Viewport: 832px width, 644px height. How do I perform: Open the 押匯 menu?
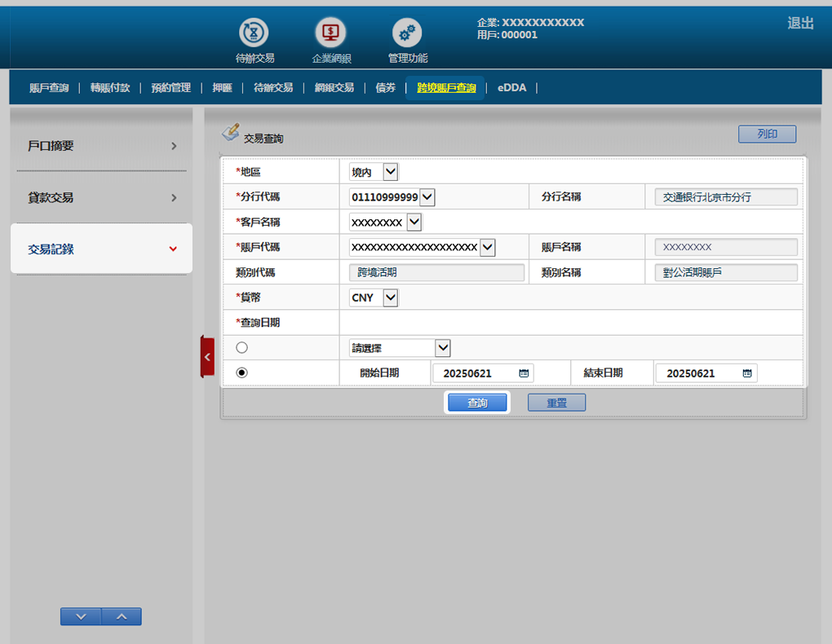[222, 88]
